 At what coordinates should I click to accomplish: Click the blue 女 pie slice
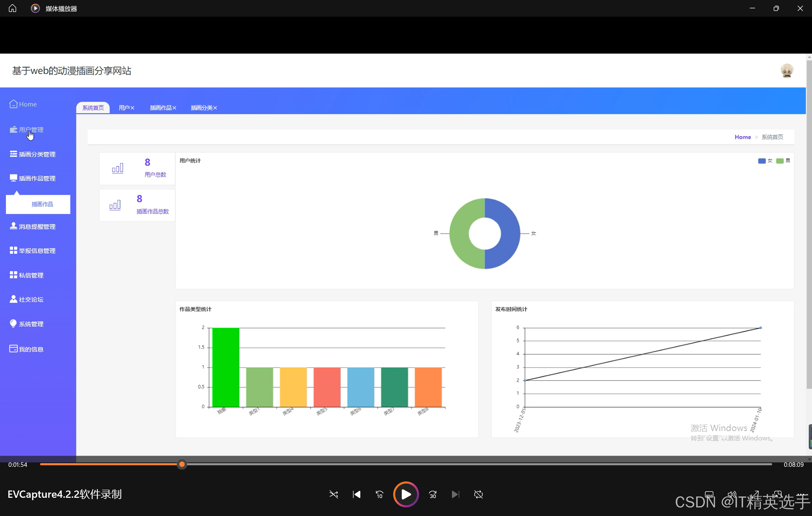pos(510,234)
